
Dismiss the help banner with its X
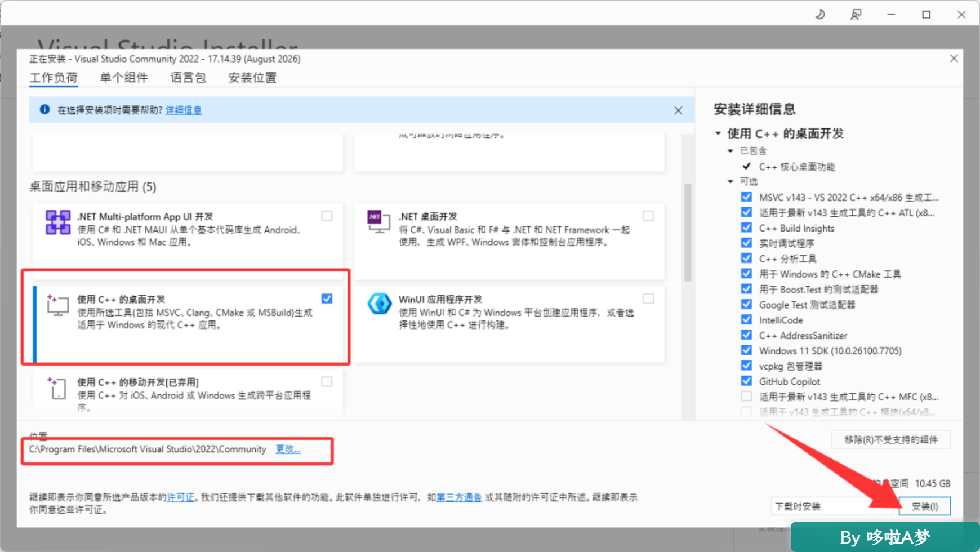pyautogui.click(x=678, y=110)
